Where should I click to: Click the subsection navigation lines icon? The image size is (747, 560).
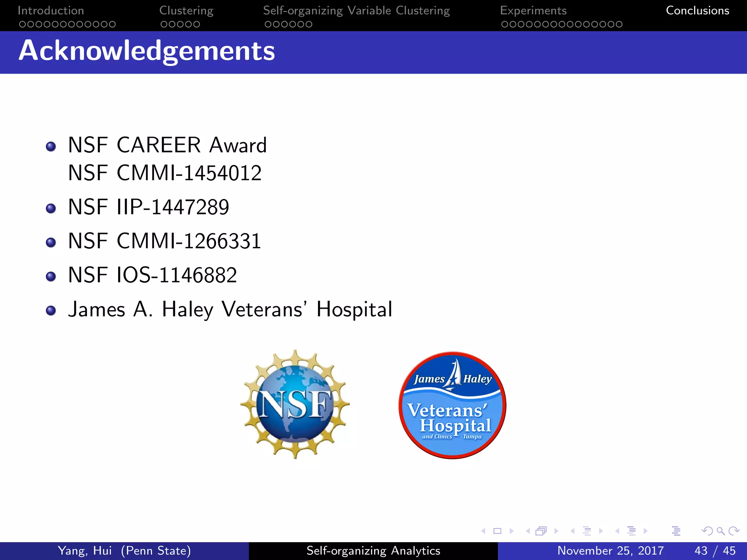tap(587, 531)
